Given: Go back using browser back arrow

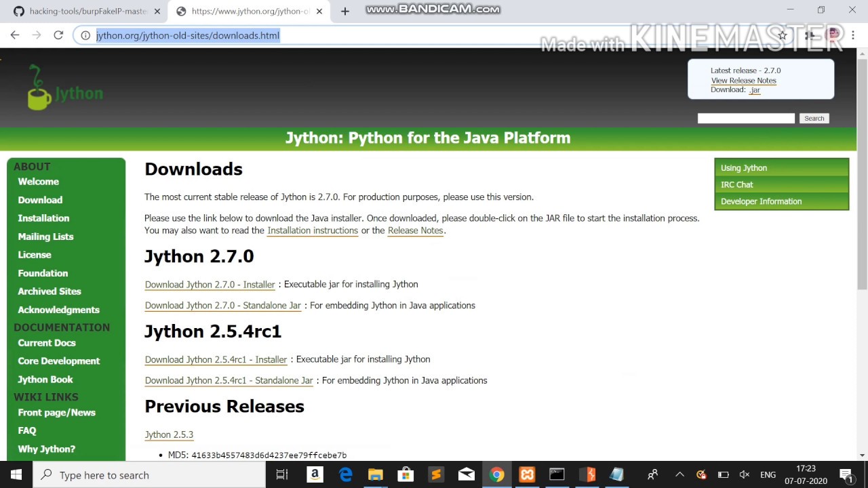Looking at the screenshot, I should tap(15, 35).
